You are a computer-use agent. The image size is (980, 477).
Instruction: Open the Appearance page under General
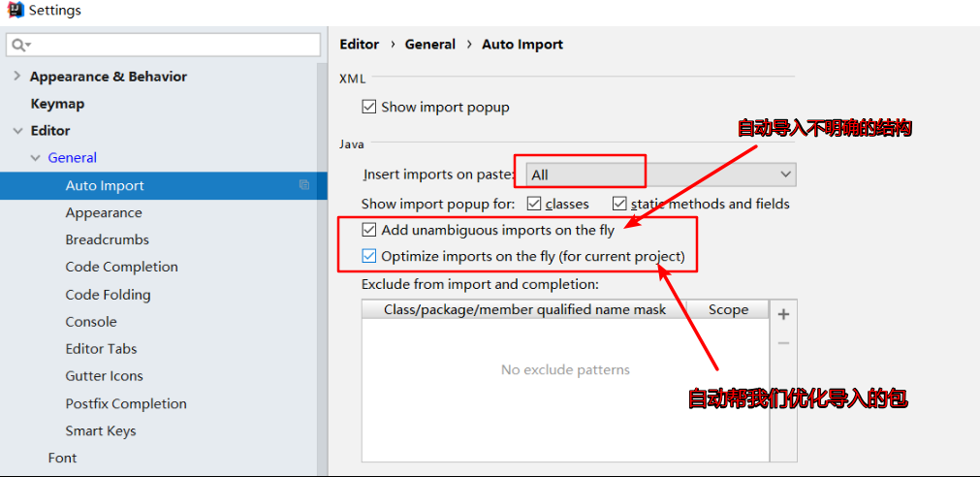pyautogui.click(x=104, y=212)
